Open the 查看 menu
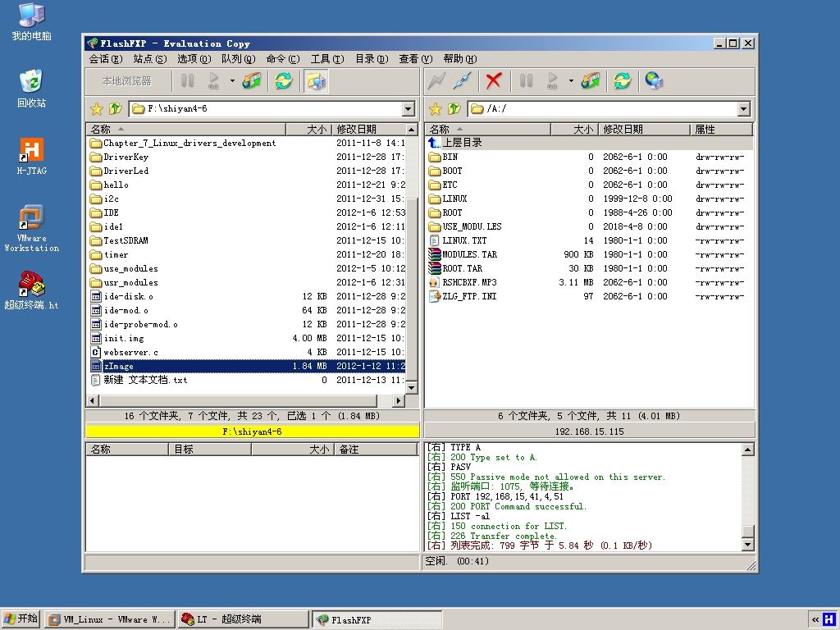840x630 pixels. [416, 59]
